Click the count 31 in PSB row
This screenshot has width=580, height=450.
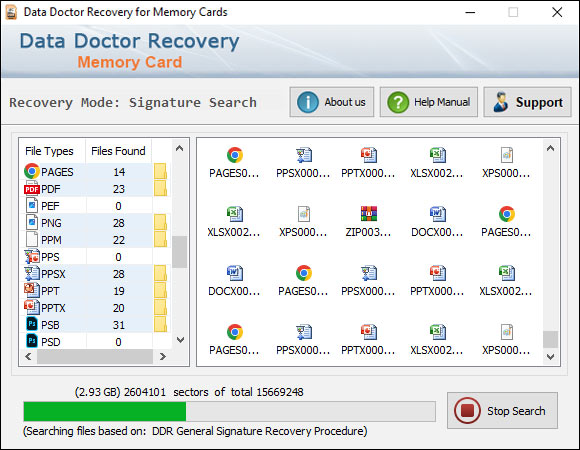coord(119,325)
